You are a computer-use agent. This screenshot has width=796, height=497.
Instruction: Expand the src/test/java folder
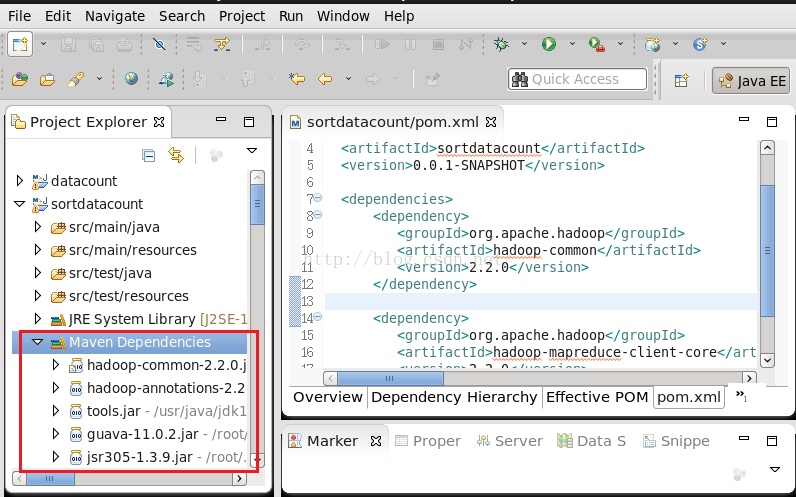[x=38, y=273]
